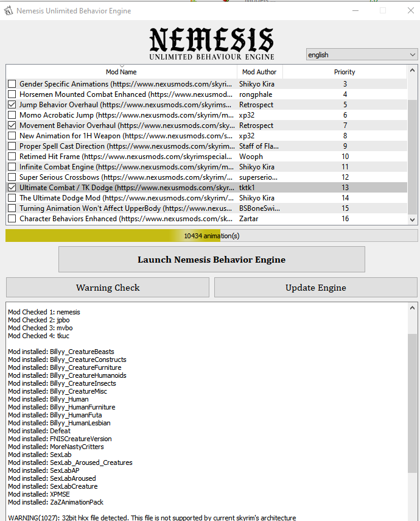Click WARNING(1027) 32bit hkx log line
Image resolution: width=420 pixels, height=521 pixels.
(152, 518)
